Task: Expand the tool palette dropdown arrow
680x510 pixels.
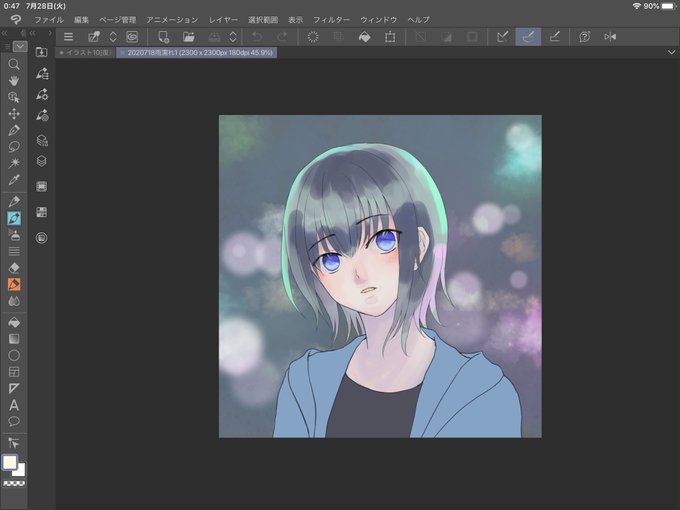Action: 20,46
